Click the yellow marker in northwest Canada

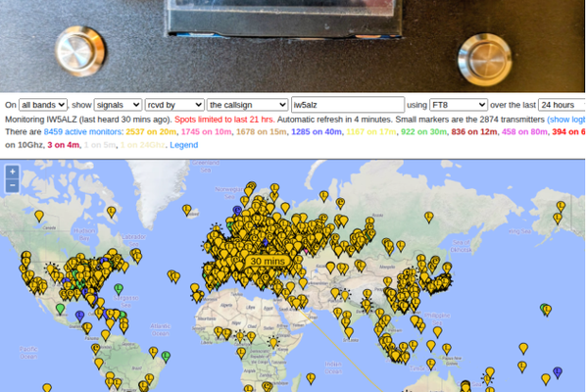click(39, 215)
